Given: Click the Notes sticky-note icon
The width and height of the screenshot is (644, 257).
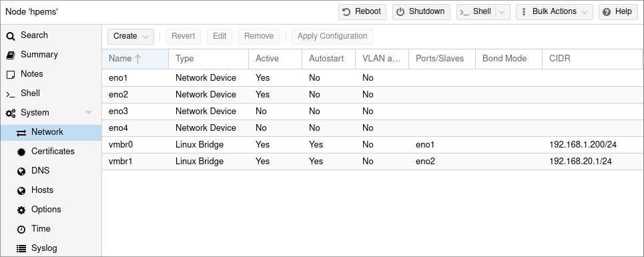Looking at the screenshot, I should [x=10, y=74].
